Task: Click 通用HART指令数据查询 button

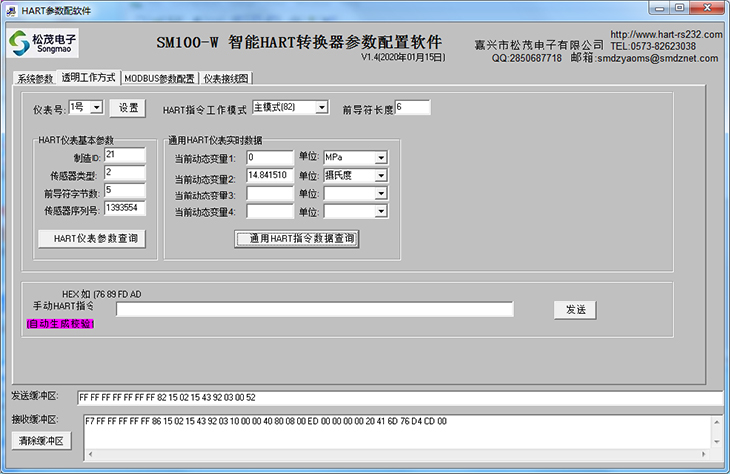Action: (x=297, y=239)
